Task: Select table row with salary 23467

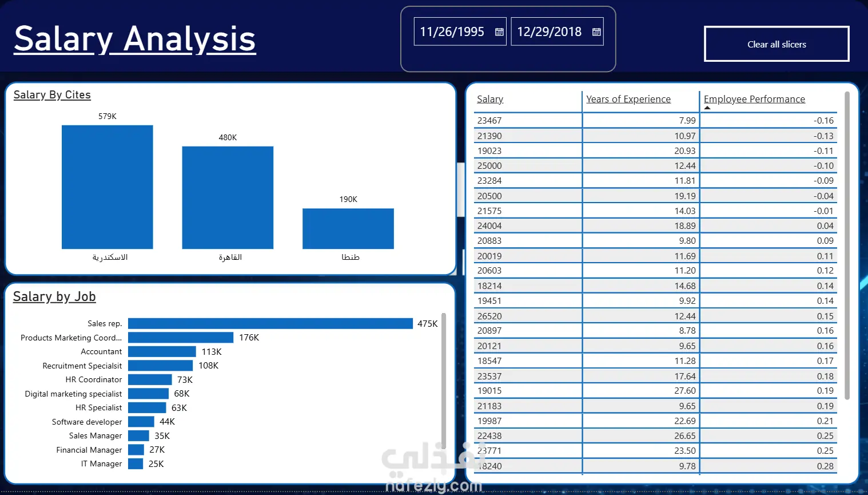Action: [x=655, y=120]
